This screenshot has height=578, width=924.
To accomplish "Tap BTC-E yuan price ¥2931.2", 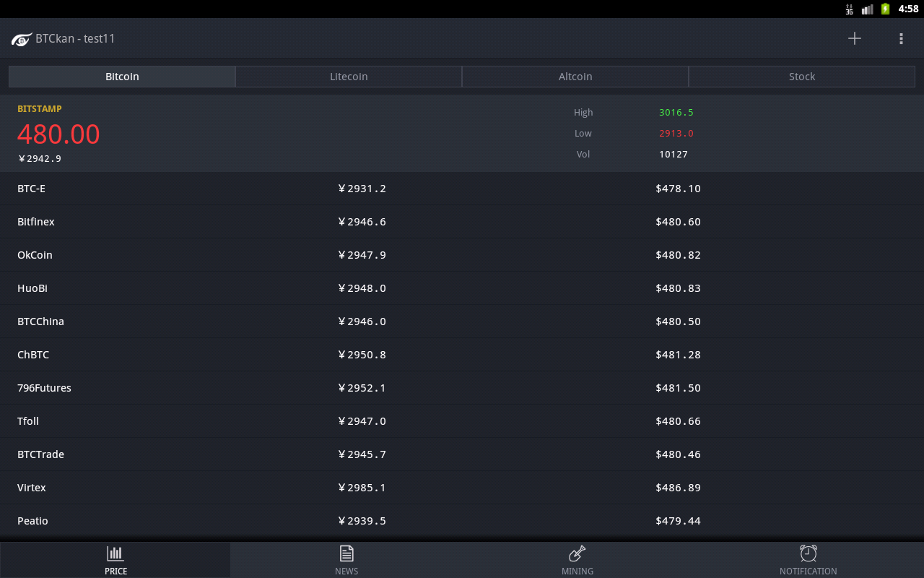I will click(362, 189).
